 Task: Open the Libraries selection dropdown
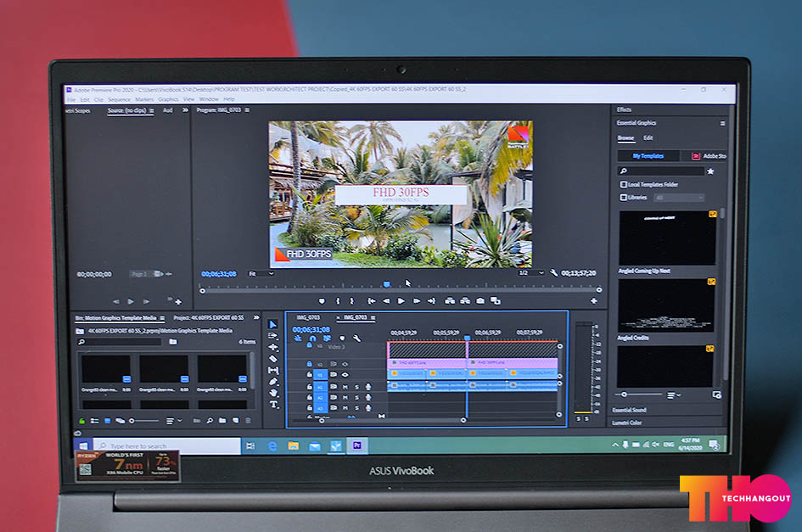point(678,198)
